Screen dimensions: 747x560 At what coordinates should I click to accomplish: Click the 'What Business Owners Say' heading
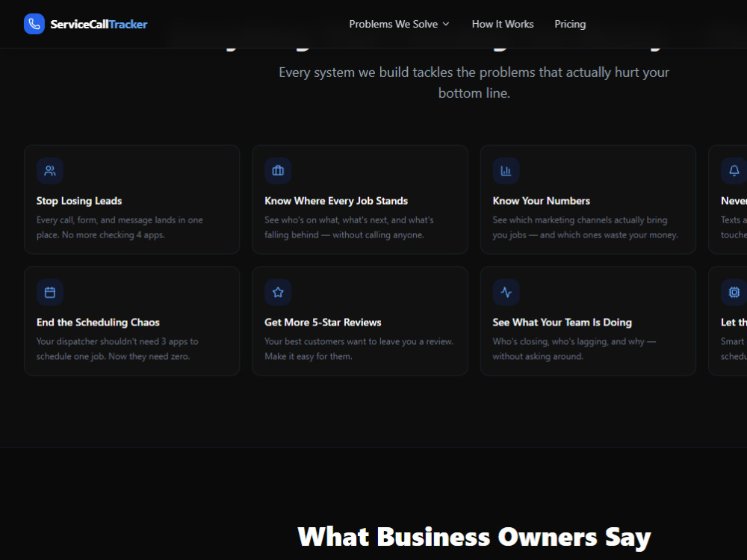point(474,537)
